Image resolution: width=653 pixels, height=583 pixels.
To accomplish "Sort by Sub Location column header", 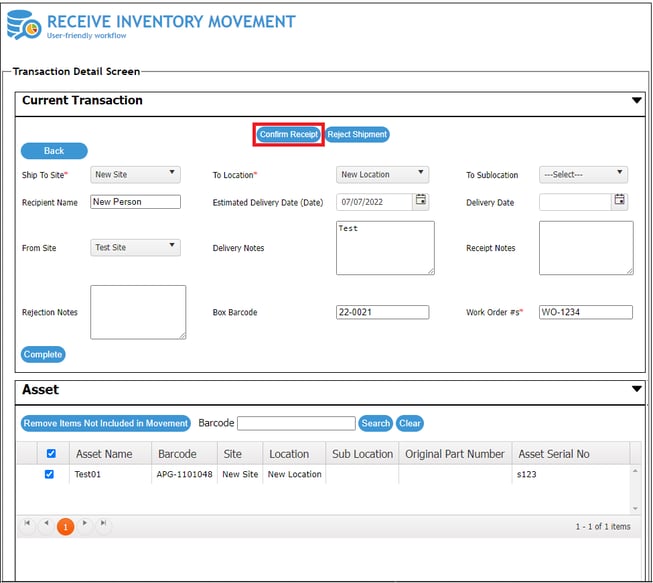I will pos(362,454).
